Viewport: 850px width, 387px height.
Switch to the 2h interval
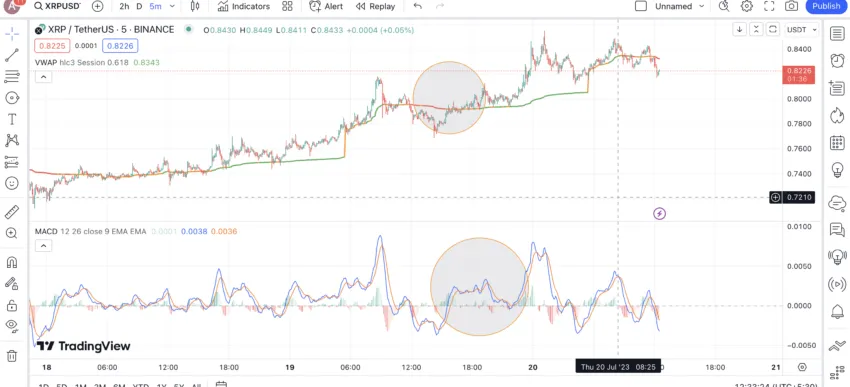[124, 7]
